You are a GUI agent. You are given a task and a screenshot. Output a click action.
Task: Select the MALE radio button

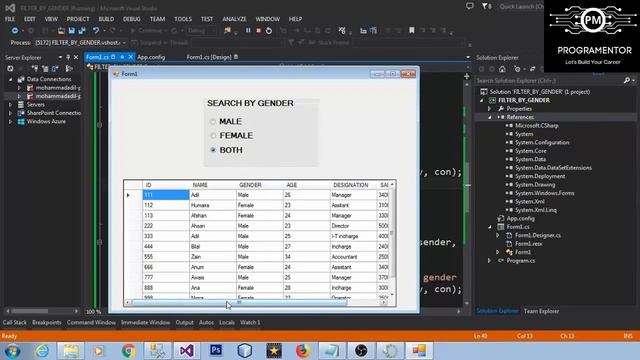(x=213, y=122)
